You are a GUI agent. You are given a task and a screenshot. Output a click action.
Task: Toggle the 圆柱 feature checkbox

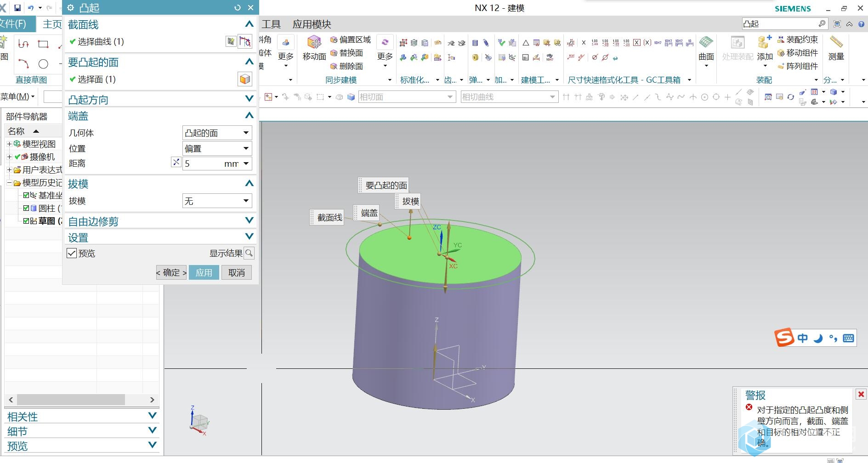tap(26, 208)
